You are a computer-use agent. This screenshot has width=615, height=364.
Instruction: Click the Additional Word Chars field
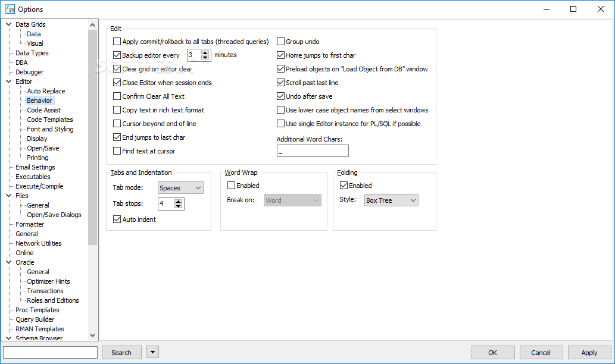tap(313, 151)
